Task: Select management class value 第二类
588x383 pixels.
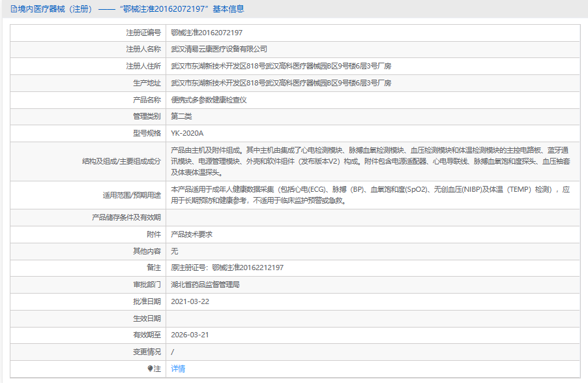Action: 181,116
